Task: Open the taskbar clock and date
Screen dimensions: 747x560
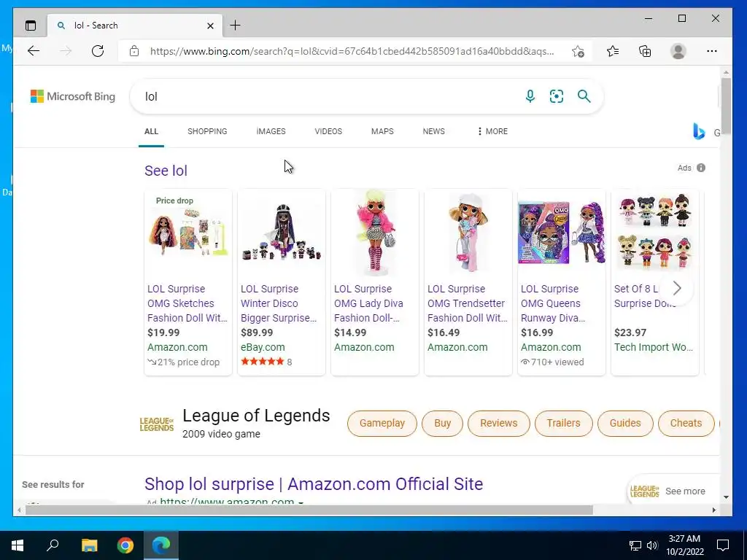Action: [x=684, y=545]
